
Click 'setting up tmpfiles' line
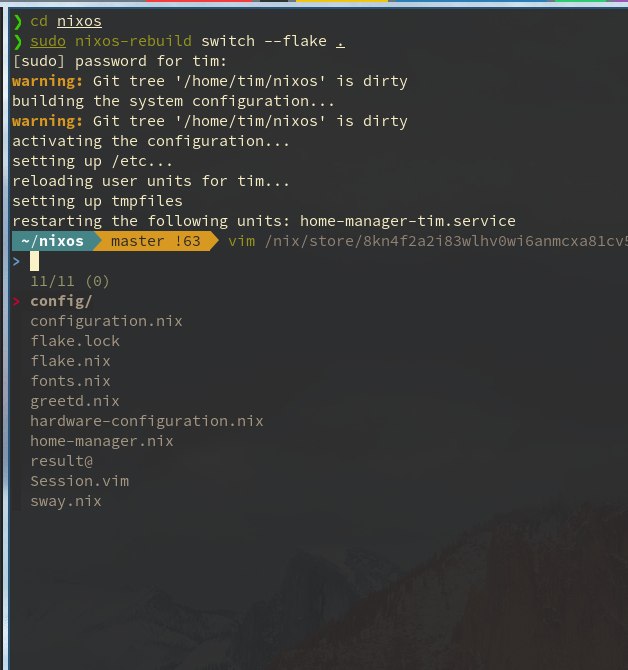(97, 201)
